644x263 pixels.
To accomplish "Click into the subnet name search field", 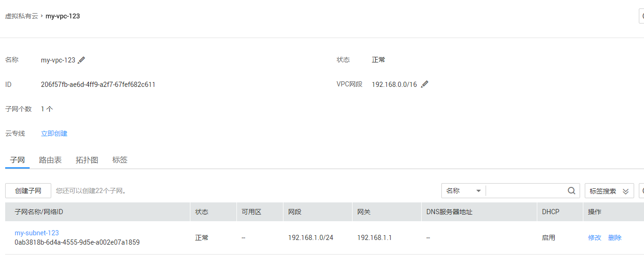I will [x=526, y=191].
